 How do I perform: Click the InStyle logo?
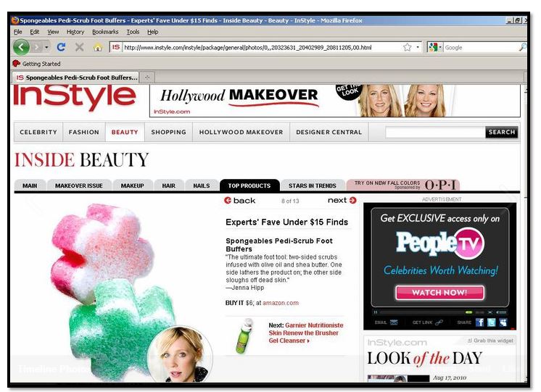(x=75, y=96)
